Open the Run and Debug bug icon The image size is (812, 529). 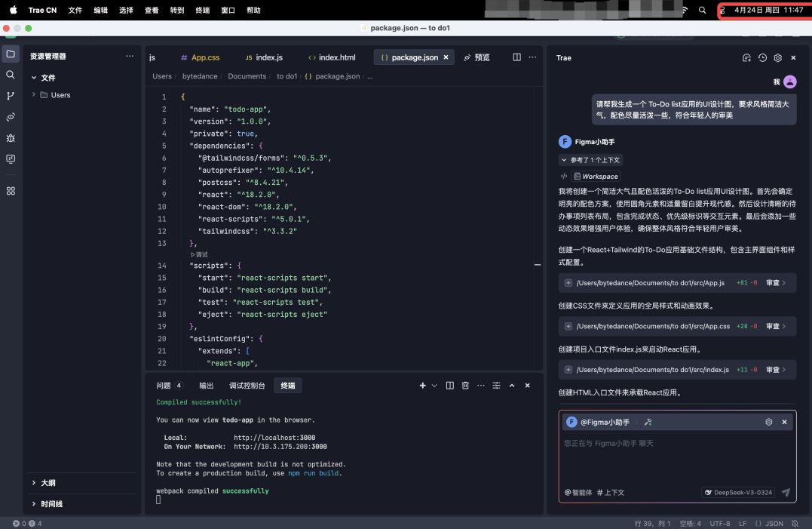[11, 138]
